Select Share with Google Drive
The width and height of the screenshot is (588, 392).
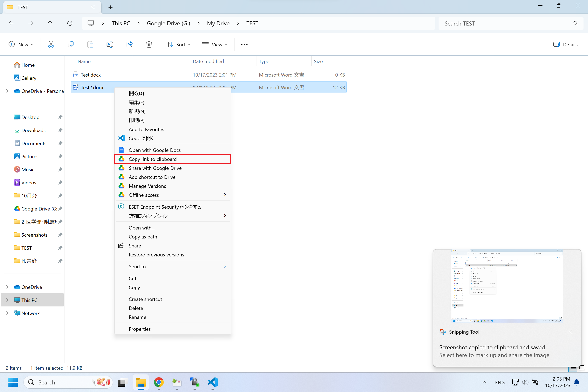tap(173, 168)
